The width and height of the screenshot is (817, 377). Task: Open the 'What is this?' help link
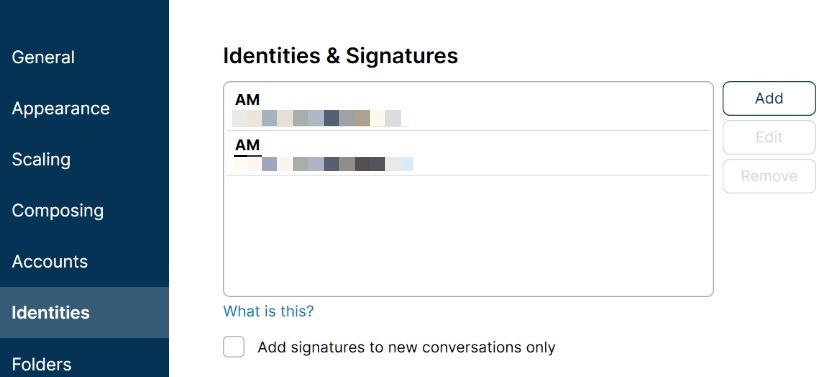[x=268, y=311]
